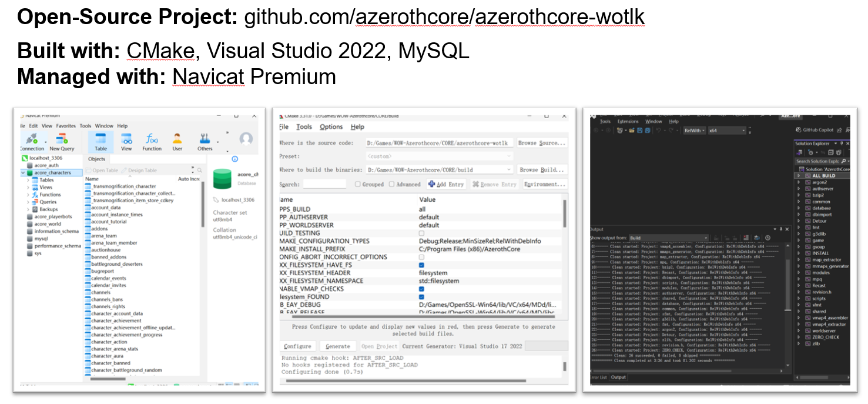The image size is (868, 404).
Task: Select the View icon in Navicat toolbar
Action: click(x=126, y=138)
